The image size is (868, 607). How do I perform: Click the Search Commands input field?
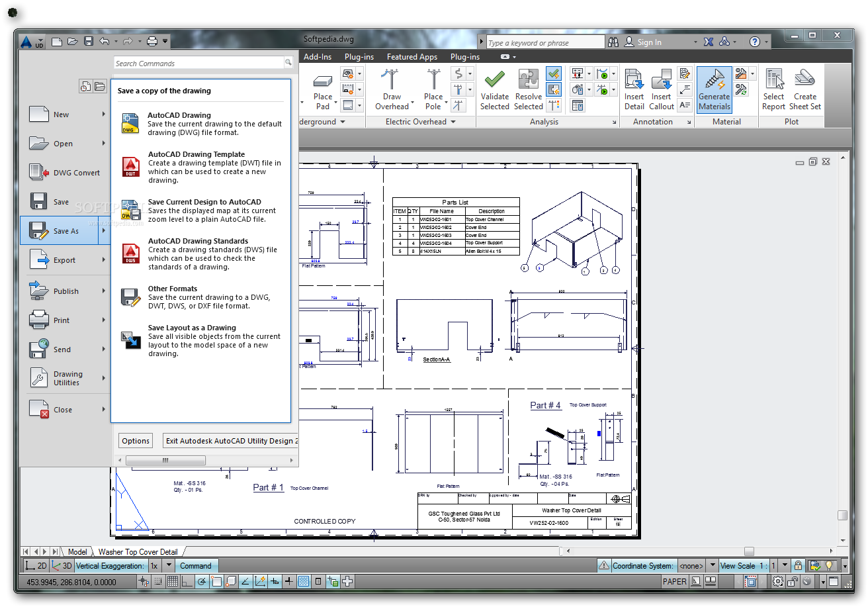(198, 64)
